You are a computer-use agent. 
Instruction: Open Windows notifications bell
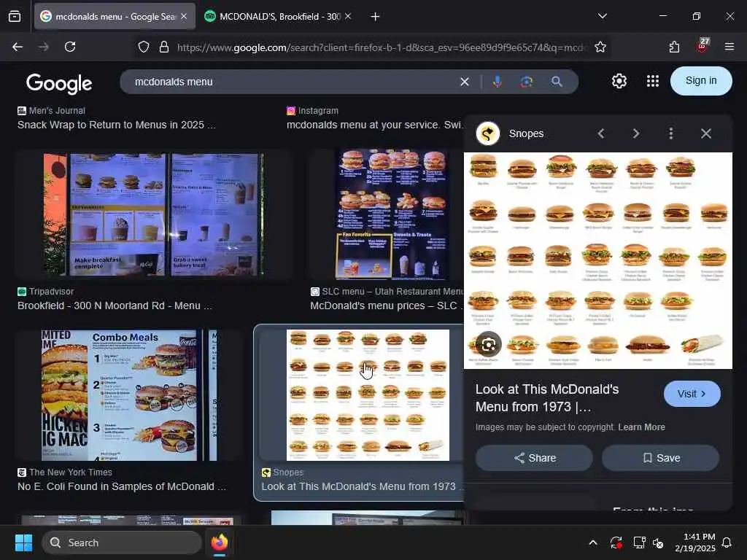727,542
